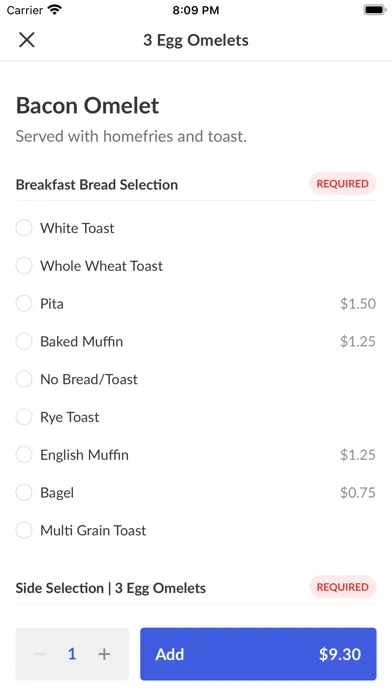Select Baked Muffin radio button

[x=24, y=341]
